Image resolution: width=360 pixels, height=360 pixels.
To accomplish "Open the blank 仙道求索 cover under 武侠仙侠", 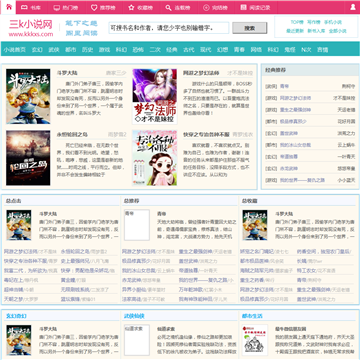I will point(137,340).
